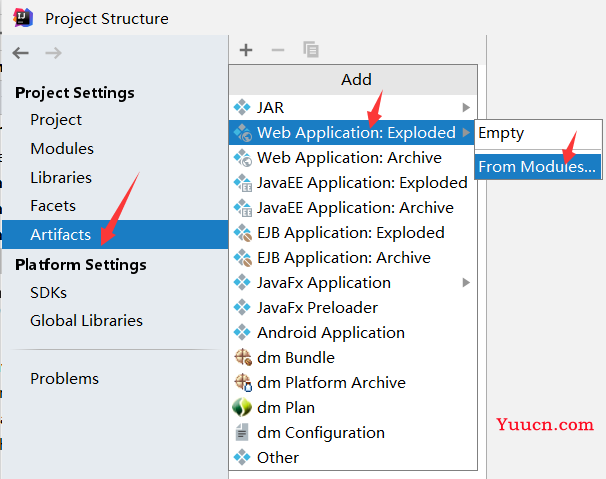606x479 pixels.
Task: Select JavaFx Preloader menu entry
Action: coord(353,308)
